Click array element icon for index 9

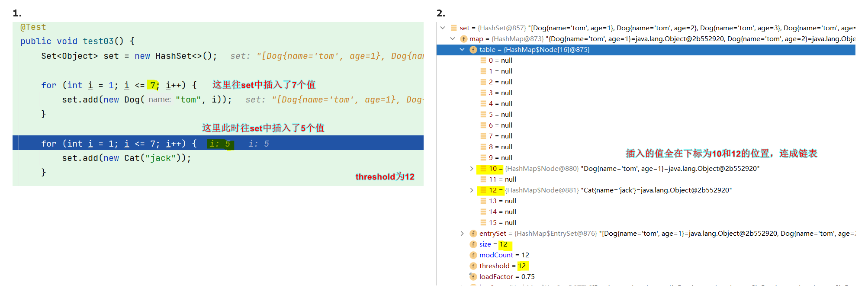pos(483,157)
